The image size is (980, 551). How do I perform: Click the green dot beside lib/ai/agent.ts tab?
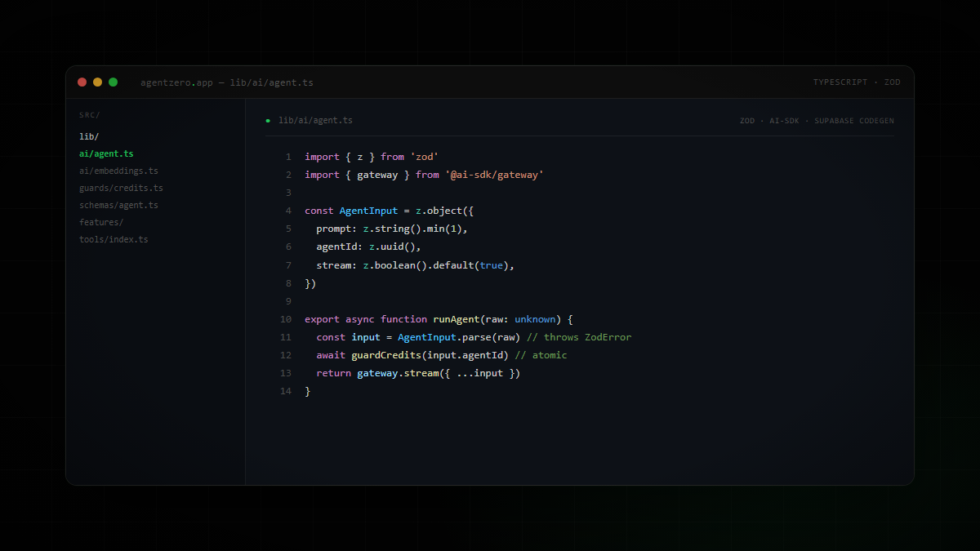(268, 121)
